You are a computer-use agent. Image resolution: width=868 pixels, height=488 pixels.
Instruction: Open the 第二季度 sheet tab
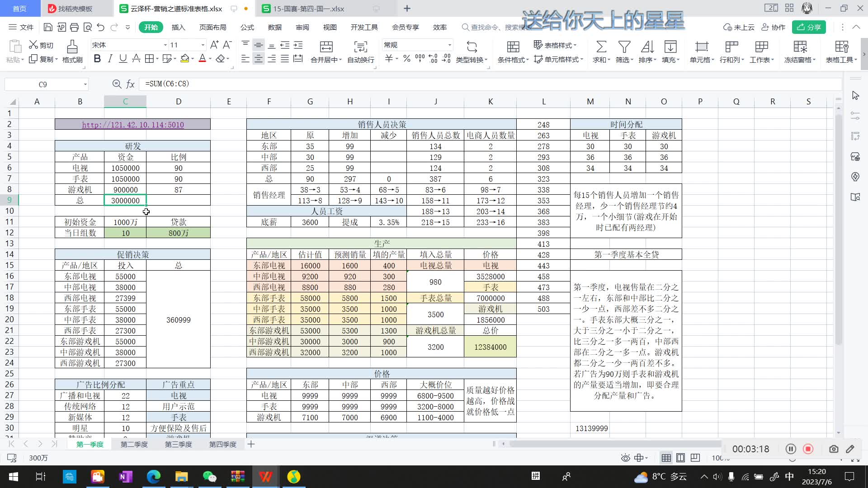(x=134, y=444)
